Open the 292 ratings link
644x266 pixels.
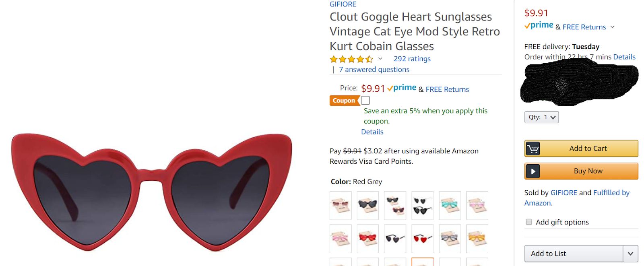412,59
